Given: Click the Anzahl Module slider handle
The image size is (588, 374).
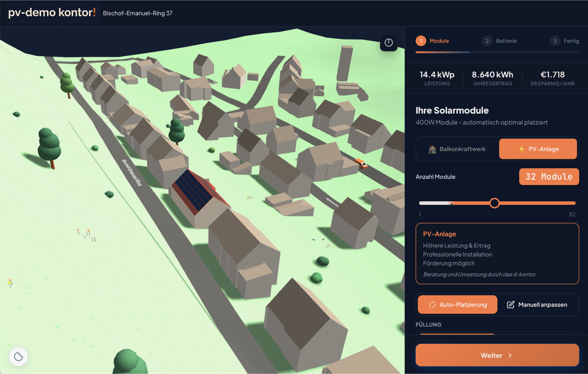Looking at the screenshot, I should [495, 203].
